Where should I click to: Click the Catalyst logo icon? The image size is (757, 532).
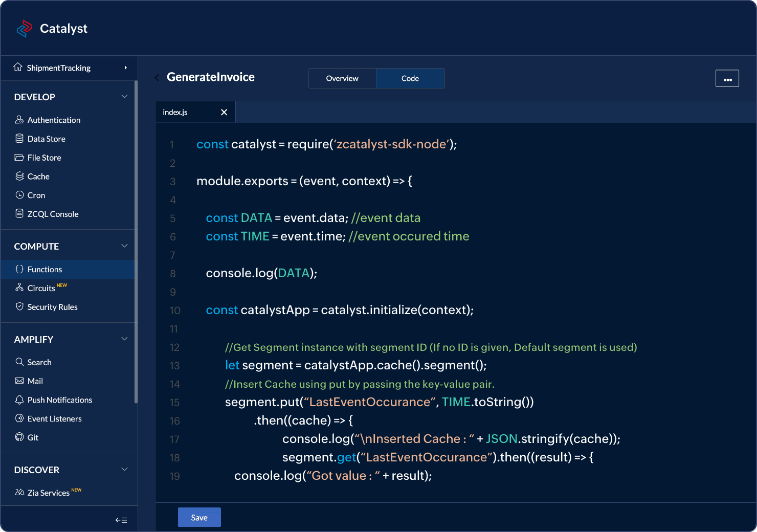click(24, 28)
